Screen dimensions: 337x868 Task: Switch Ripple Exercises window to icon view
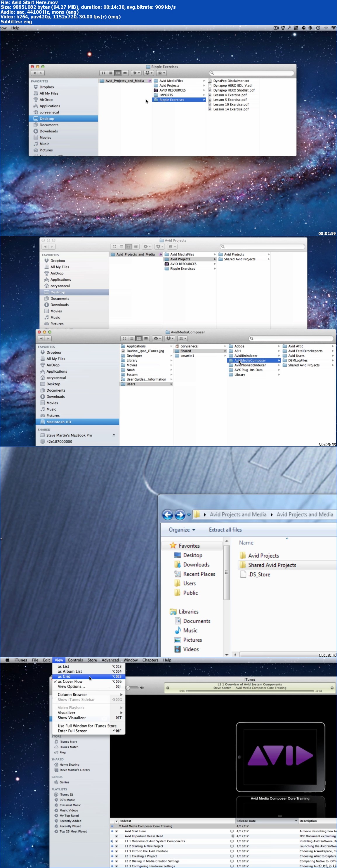(103, 73)
